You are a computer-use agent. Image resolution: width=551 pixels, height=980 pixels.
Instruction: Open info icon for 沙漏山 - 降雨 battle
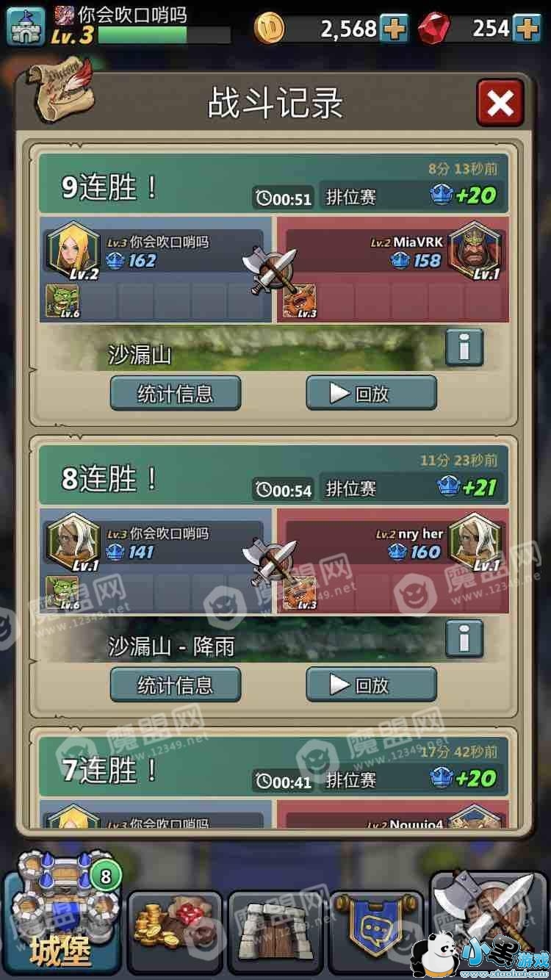click(x=464, y=638)
